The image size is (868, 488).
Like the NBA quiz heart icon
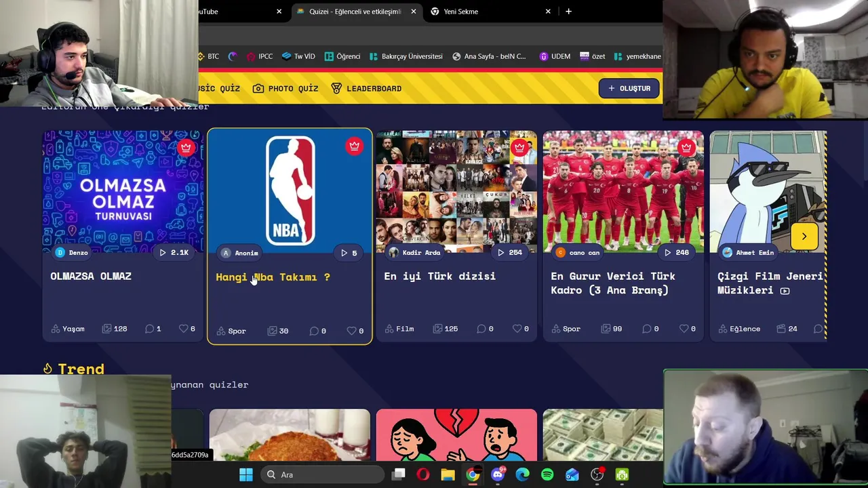click(351, 331)
